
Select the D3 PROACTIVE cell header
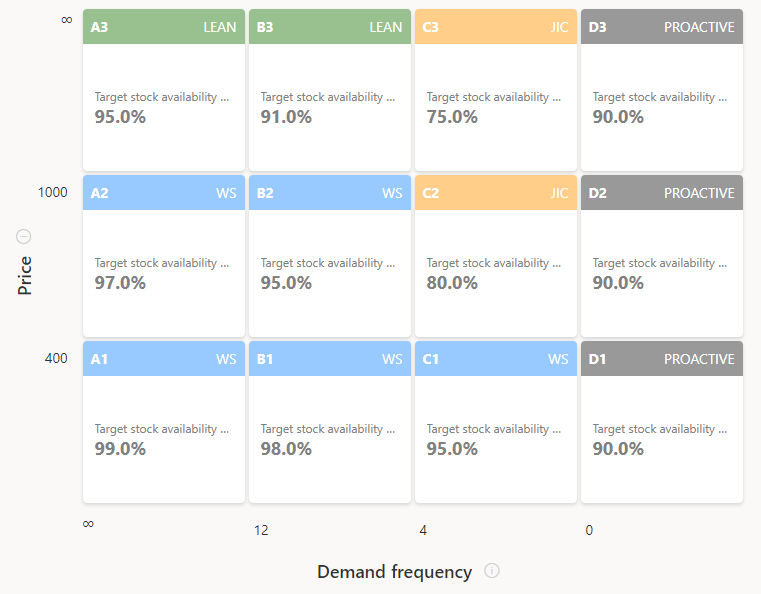tap(662, 27)
